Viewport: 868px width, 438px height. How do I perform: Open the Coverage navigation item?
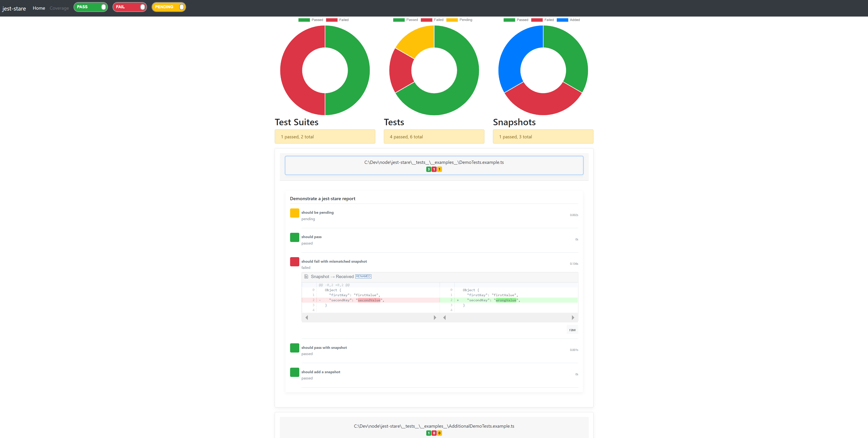point(59,8)
